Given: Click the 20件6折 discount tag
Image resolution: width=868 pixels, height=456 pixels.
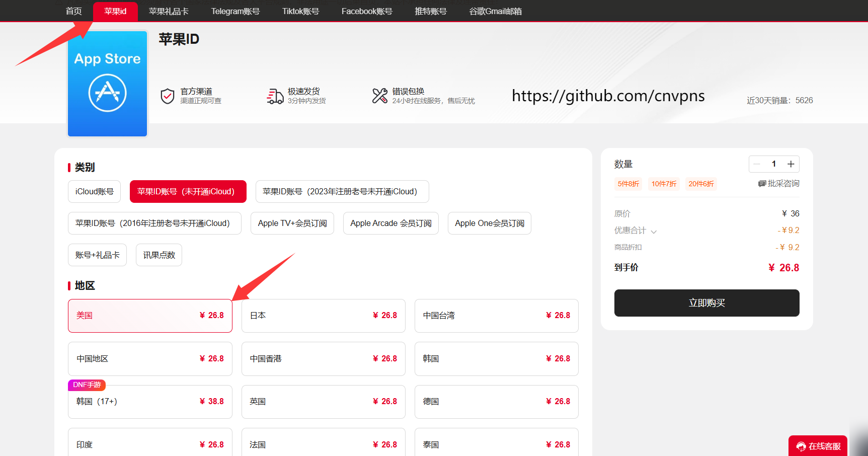Looking at the screenshot, I should click(x=701, y=184).
